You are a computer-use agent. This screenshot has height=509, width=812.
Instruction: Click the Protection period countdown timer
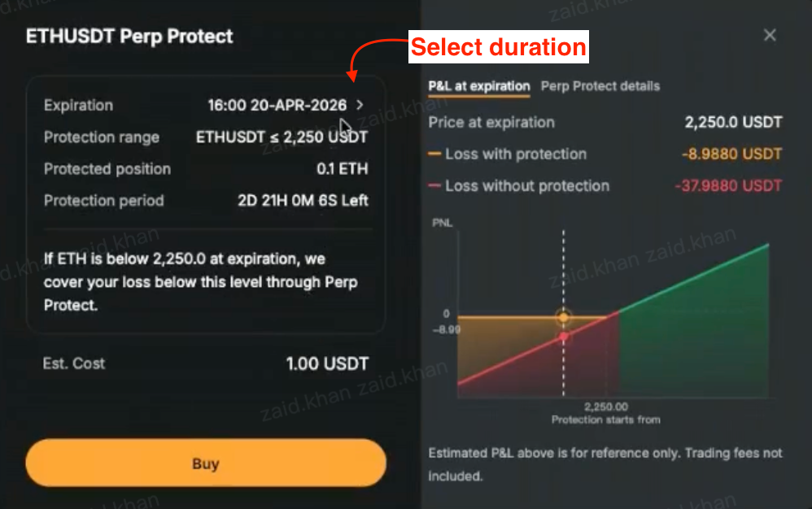[x=303, y=201]
